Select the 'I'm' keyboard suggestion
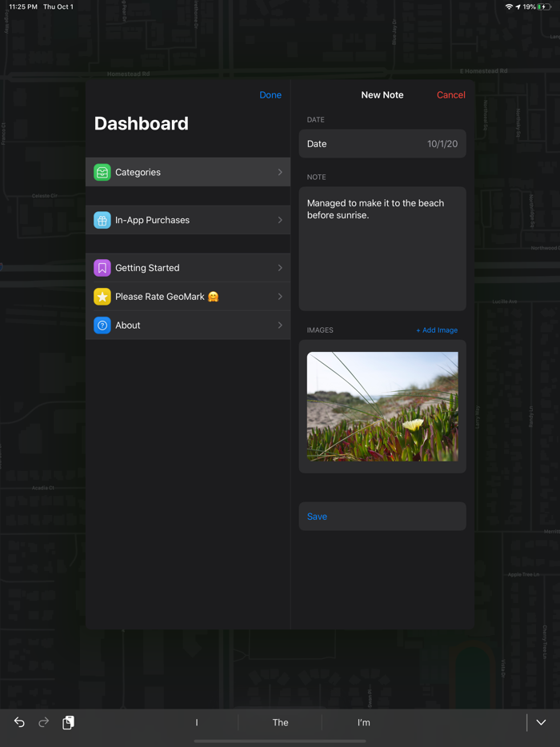The width and height of the screenshot is (560, 747). [364, 722]
